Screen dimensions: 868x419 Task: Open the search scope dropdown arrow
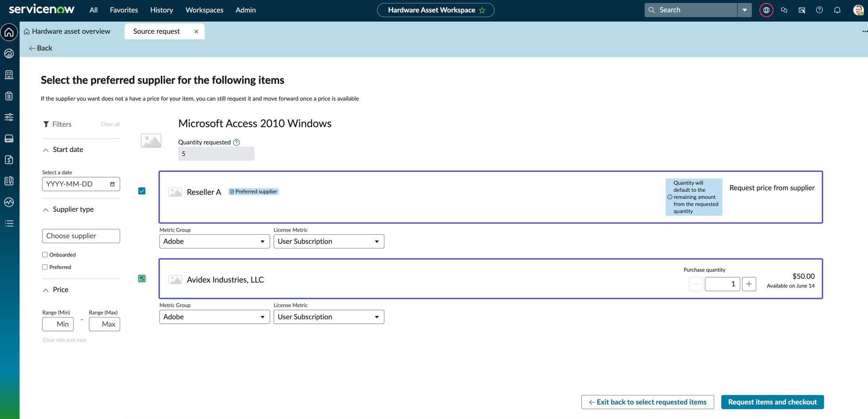(745, 10)
